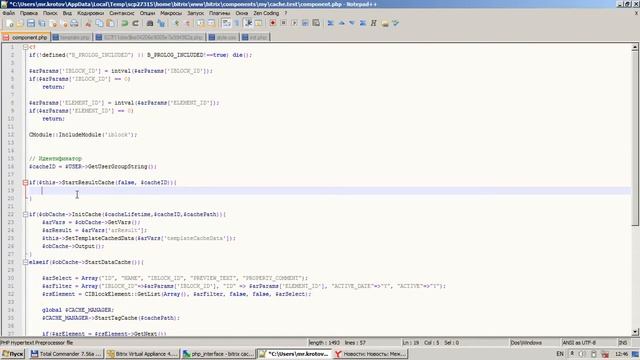Click the global $CACHE_MANAGER line

click(78, 310)
